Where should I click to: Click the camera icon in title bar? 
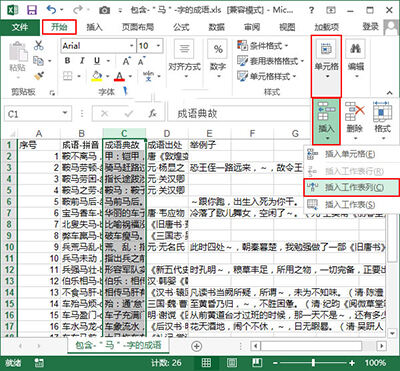click(104, 10)
